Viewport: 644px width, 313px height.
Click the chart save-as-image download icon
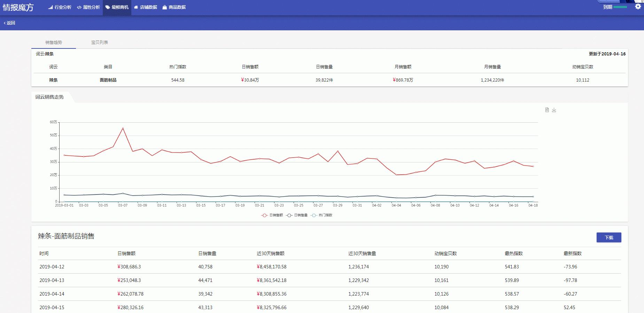coord(554,110)
